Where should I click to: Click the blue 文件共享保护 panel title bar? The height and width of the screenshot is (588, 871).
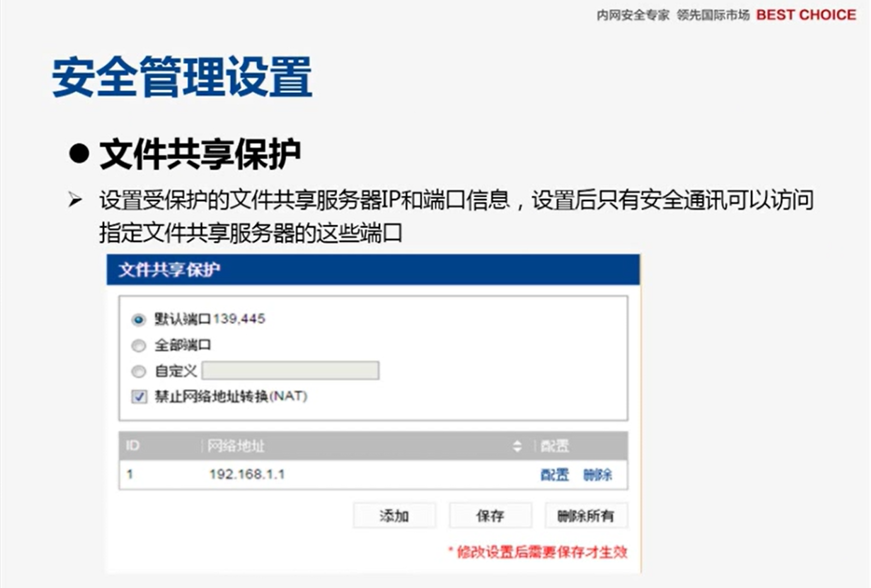[373, 270]
